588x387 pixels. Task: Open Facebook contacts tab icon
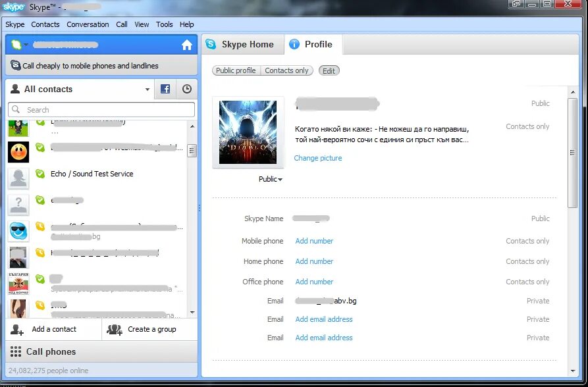(x=165, y=89)
